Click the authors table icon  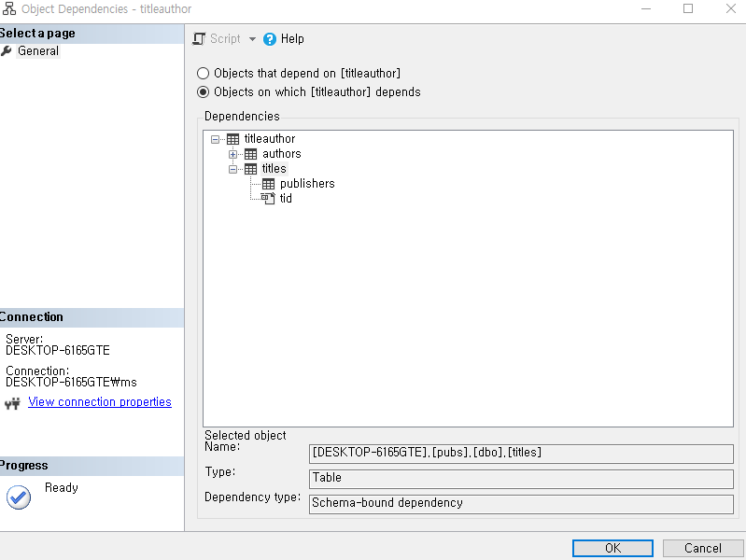[251, 154]
